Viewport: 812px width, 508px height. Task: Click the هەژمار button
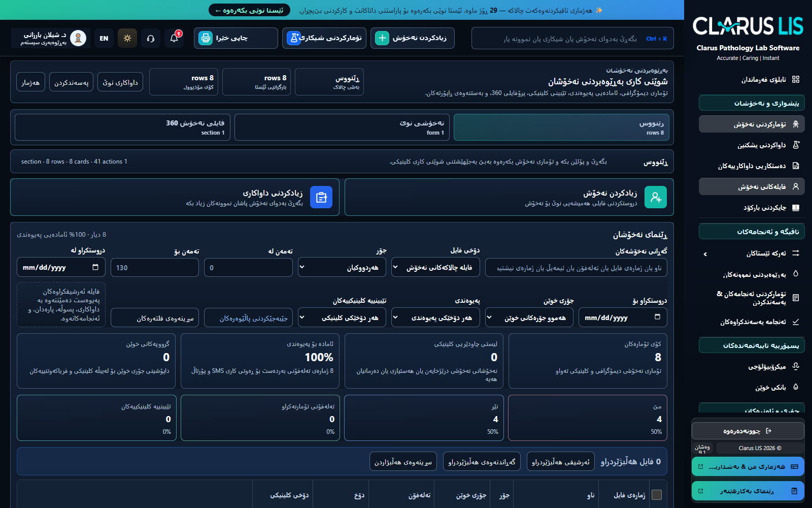[30, 82]
